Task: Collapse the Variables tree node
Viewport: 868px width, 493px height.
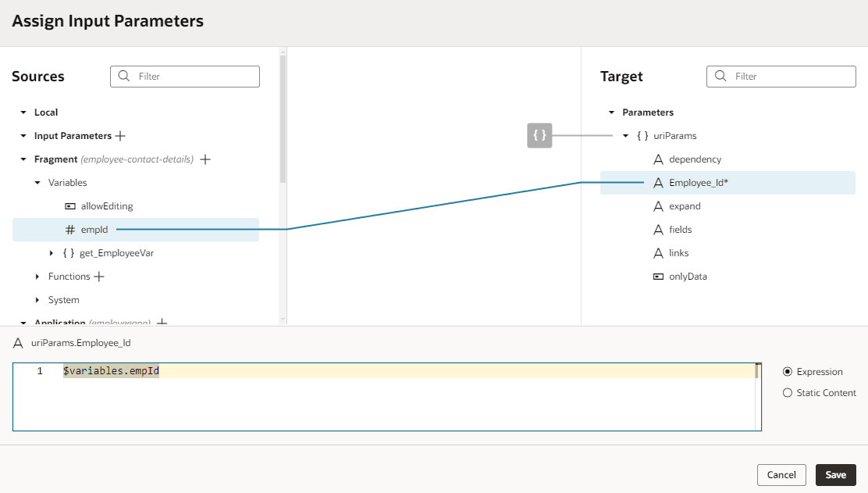Action: [37, 182]
